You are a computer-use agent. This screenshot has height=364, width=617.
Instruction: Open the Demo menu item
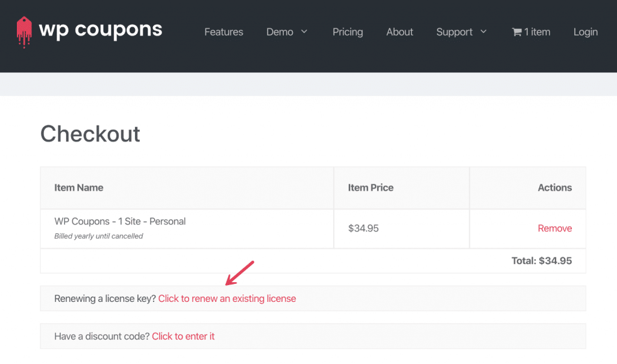point(280,32)
